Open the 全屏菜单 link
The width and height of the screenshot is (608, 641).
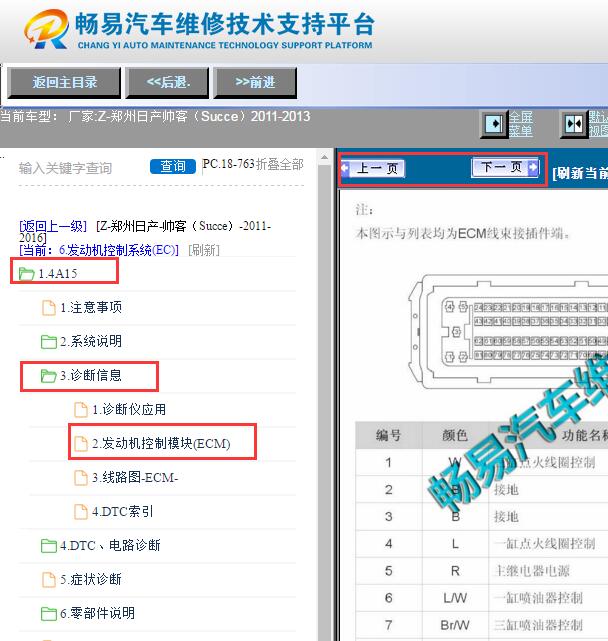(x=521, y=123)
